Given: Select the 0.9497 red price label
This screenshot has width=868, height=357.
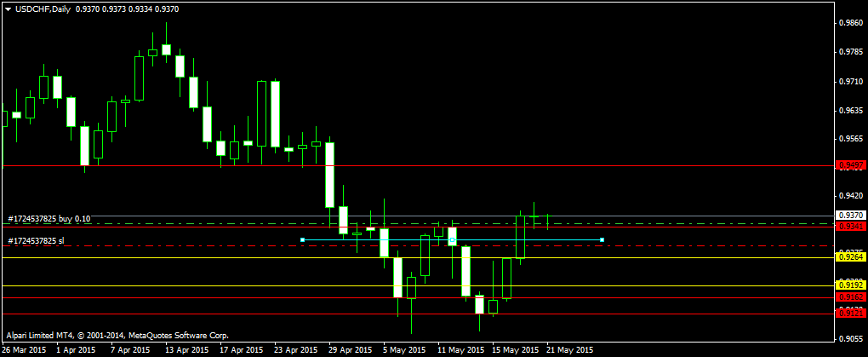Looking at the screenshot, I should [851, 165].
